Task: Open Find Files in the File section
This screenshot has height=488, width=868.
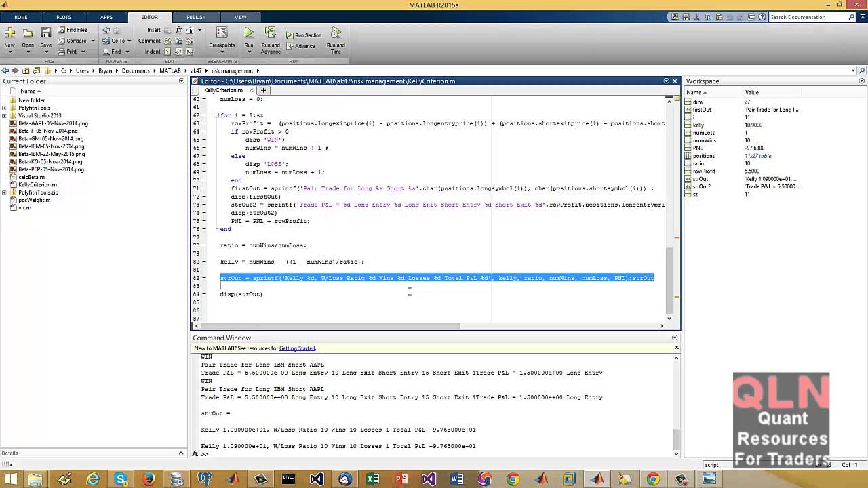Action: point(73,30)
